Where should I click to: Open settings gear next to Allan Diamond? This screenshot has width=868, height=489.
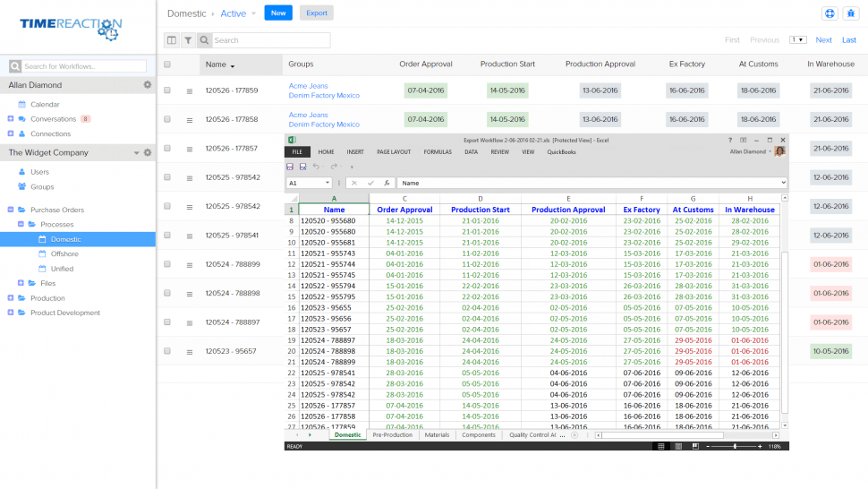click(x=148, y=85)
